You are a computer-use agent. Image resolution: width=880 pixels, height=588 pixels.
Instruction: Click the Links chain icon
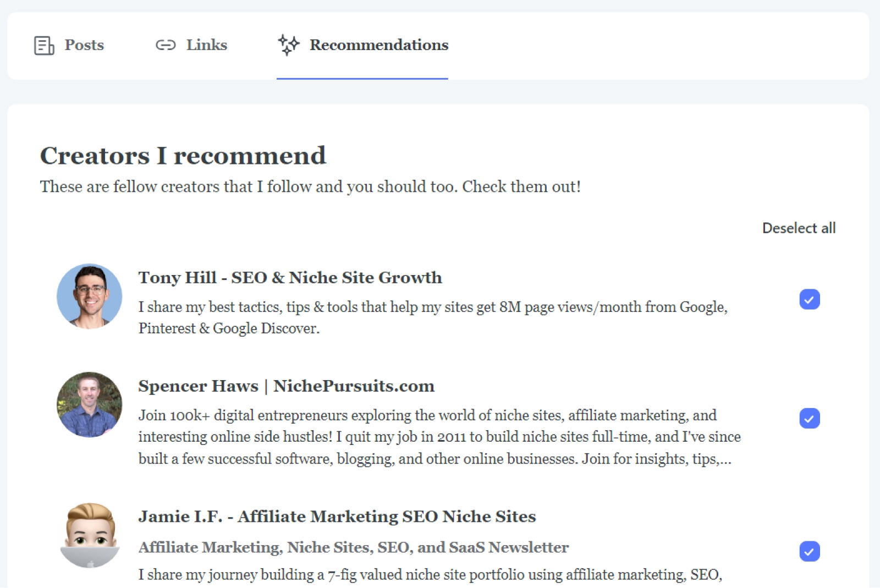coord(165,45)
